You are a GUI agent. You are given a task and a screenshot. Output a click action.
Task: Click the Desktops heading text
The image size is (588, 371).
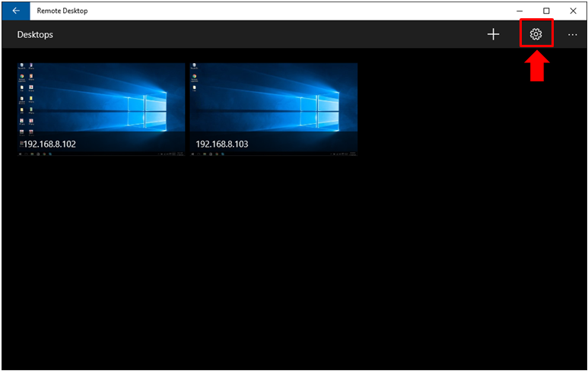35,35
